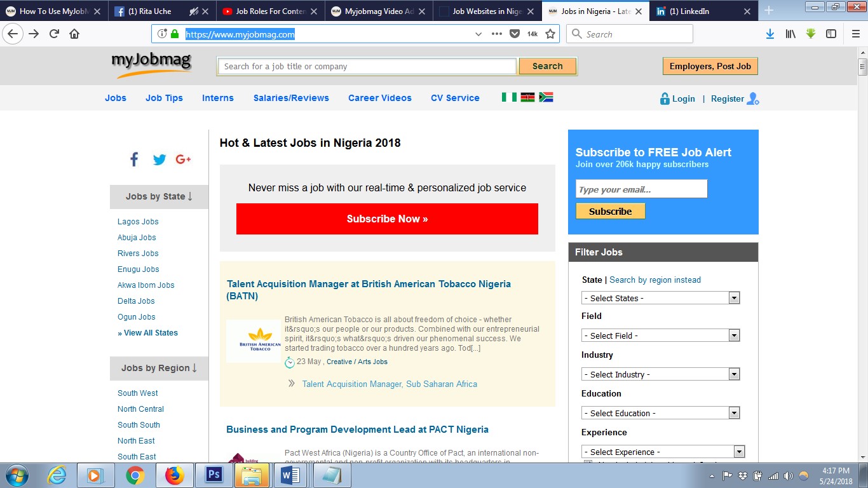Click the Employers, Post Job button
The width and height of the screenshot is (868, 488).
[710, 66]
